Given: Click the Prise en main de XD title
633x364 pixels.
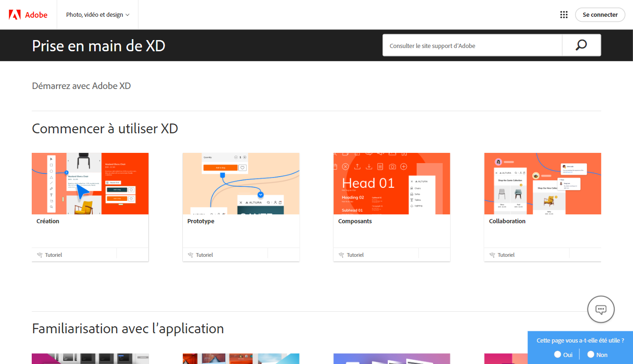Looking at the screenshot, I should click(x=98, y=45).
